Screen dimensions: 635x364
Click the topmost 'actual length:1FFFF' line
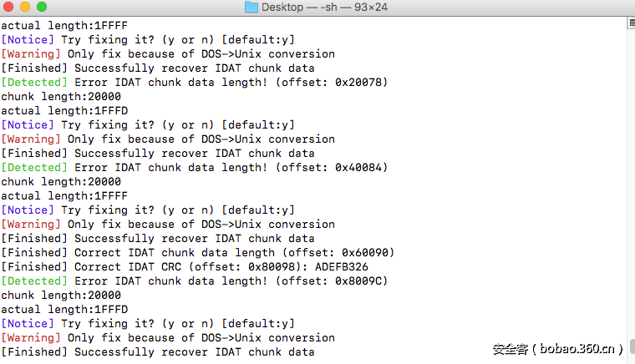pos(64,25)
